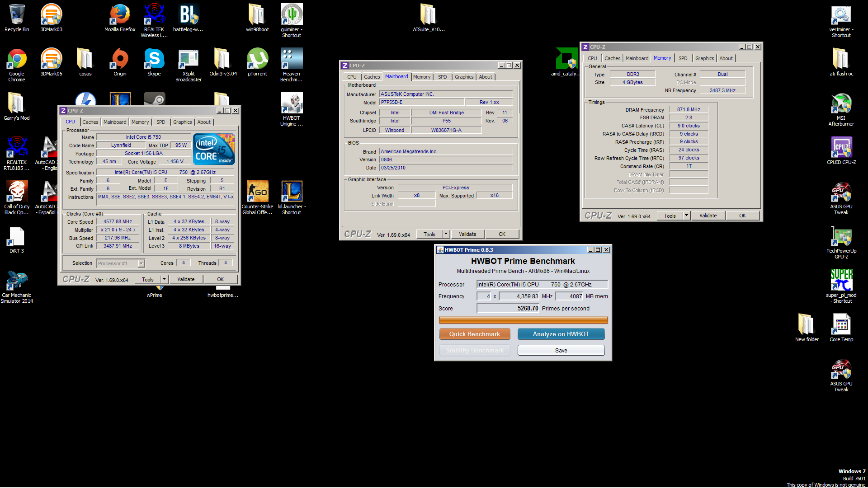Save the HWBOT Prime result
The height and width of the screenshot is (488, 868).
561,350
